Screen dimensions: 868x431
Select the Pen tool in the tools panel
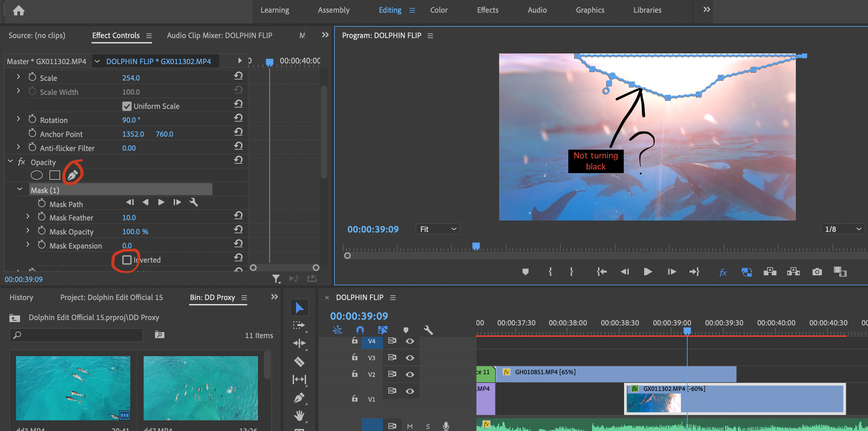click(299, 398)
